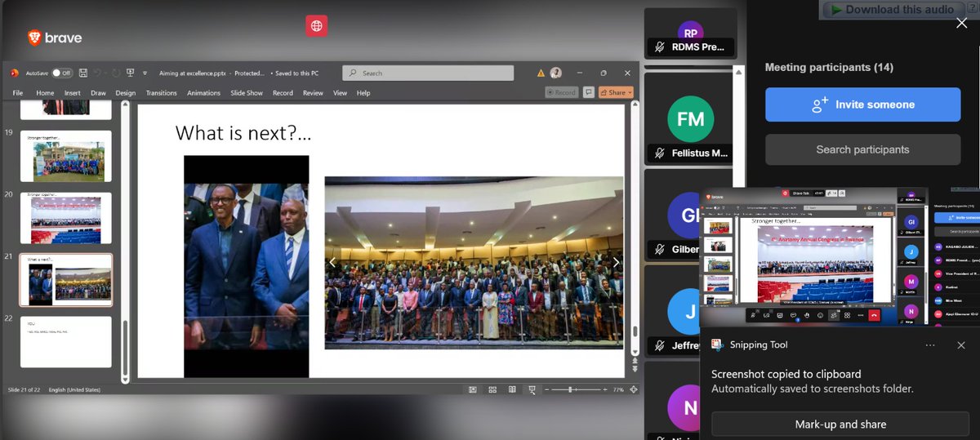Toggle the AutoSave switch in PowerPoint

tap(62, 73)
